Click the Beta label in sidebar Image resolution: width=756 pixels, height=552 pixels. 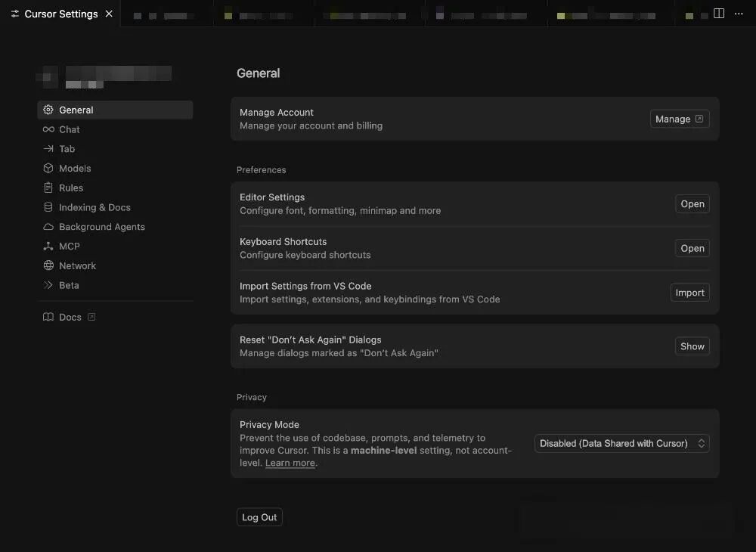click(69, 285)
